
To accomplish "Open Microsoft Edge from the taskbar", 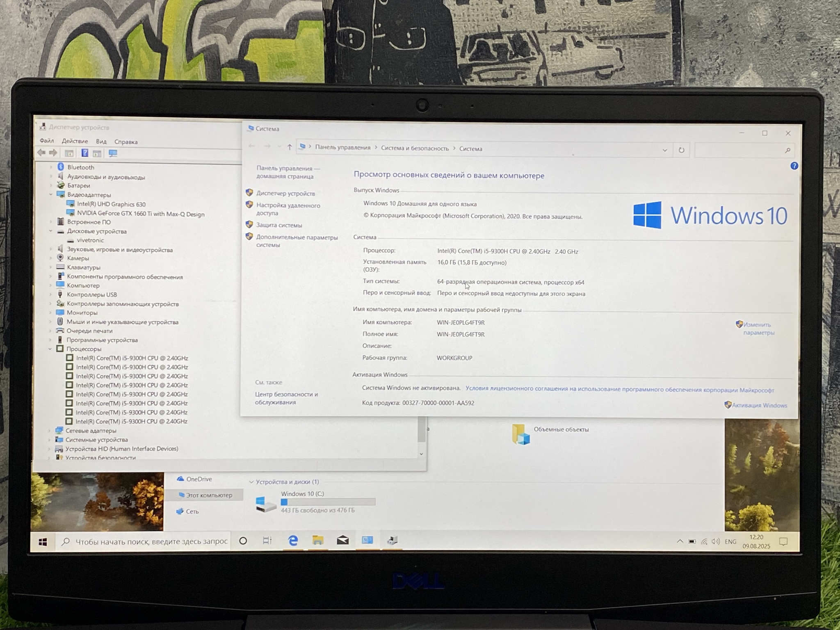I will [293, 541].
